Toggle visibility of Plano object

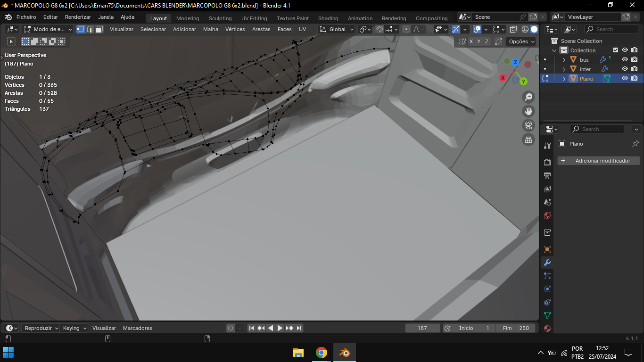point(625,79)
